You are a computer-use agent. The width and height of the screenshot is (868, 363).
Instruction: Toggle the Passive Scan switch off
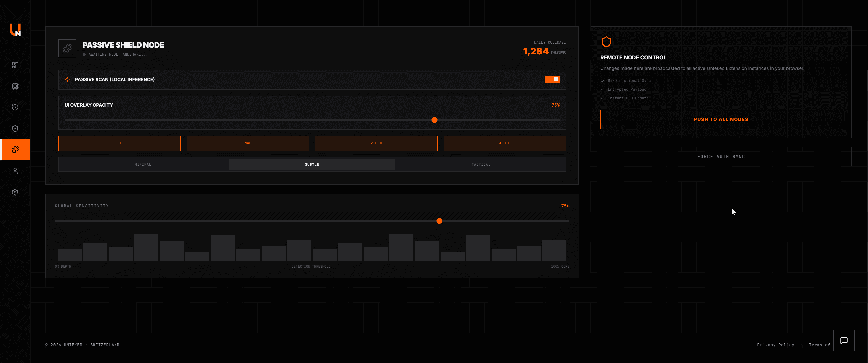pos(552,79)
